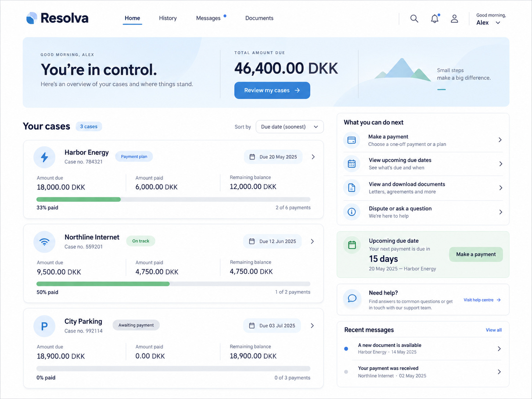
Task: Open search with the magnifier icon
Action: point(414,18)
